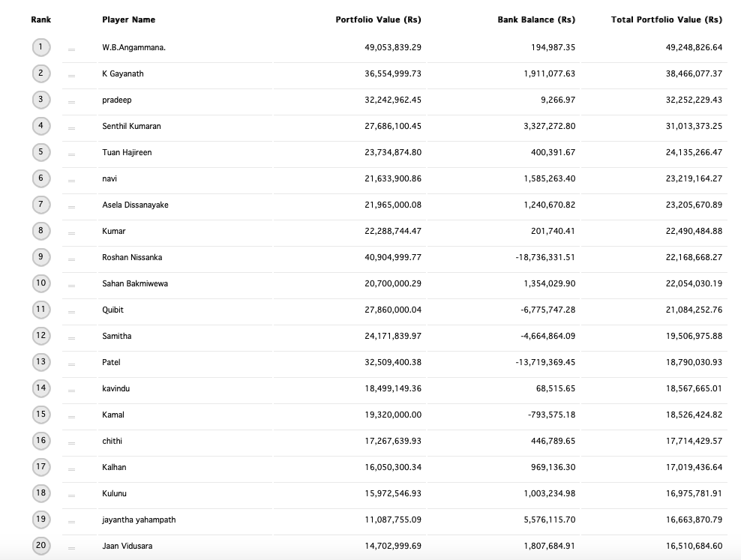Screen dimensions: 741x560
Task: Click the Portfolio Value (Rs) column header
Action: 378,19
